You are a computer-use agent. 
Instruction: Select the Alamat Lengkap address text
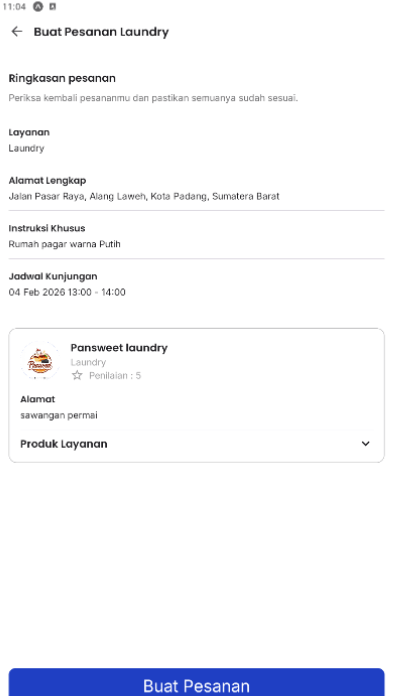click(144, 196)
